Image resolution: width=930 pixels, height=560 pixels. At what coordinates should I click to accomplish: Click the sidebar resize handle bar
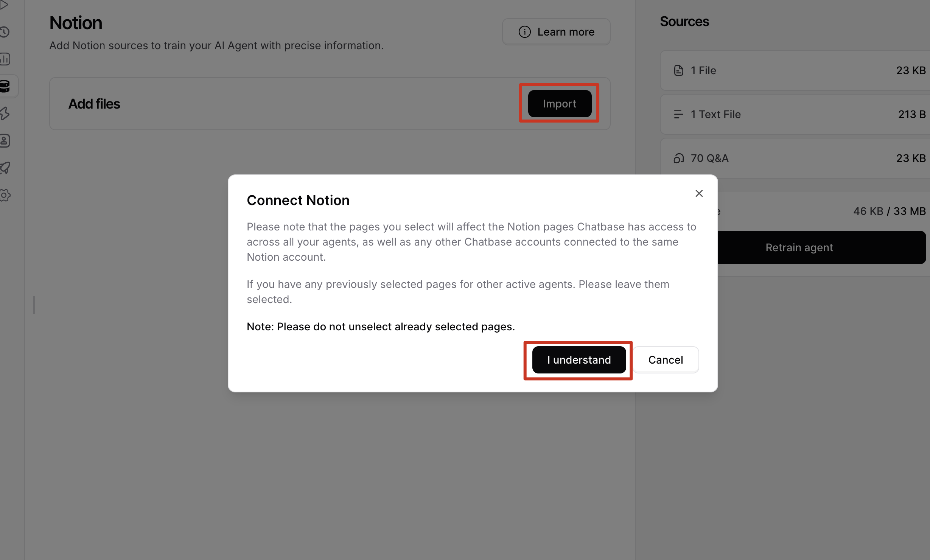click(34, 305)
